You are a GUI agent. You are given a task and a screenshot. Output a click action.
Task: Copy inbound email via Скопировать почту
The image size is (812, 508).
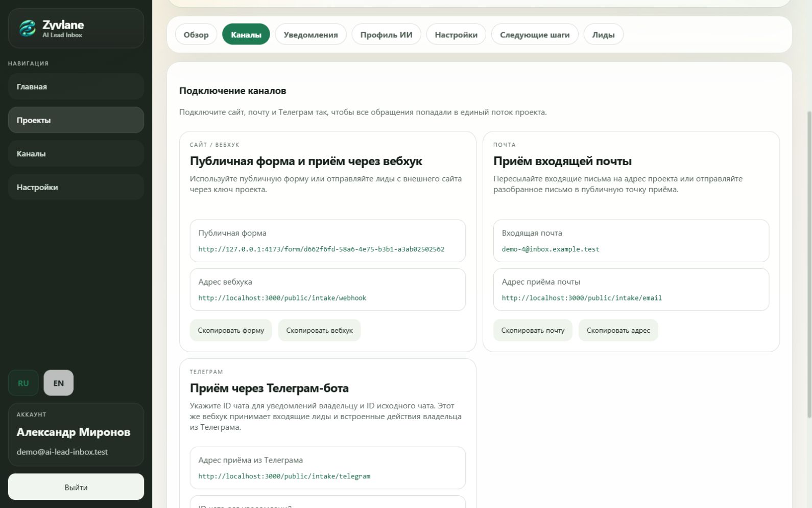[x=533, y=330]
